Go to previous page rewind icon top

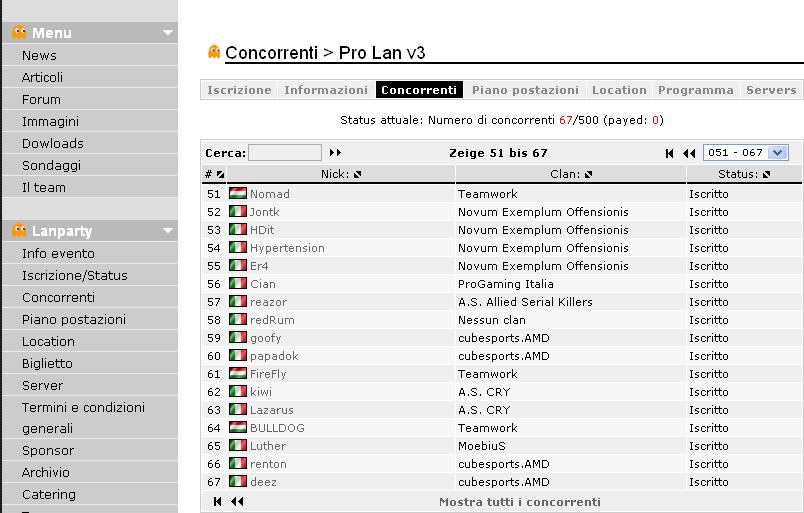[x=689, y=153]
